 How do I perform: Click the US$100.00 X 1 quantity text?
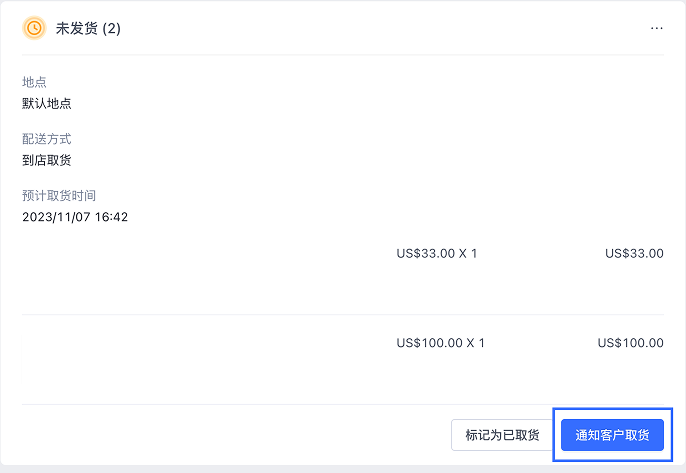coord(440,343)
